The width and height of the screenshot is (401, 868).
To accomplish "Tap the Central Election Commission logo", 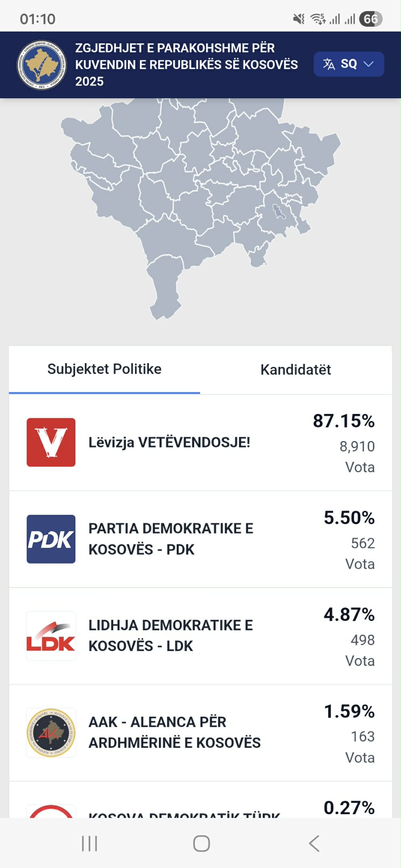I will pos(42,65).
